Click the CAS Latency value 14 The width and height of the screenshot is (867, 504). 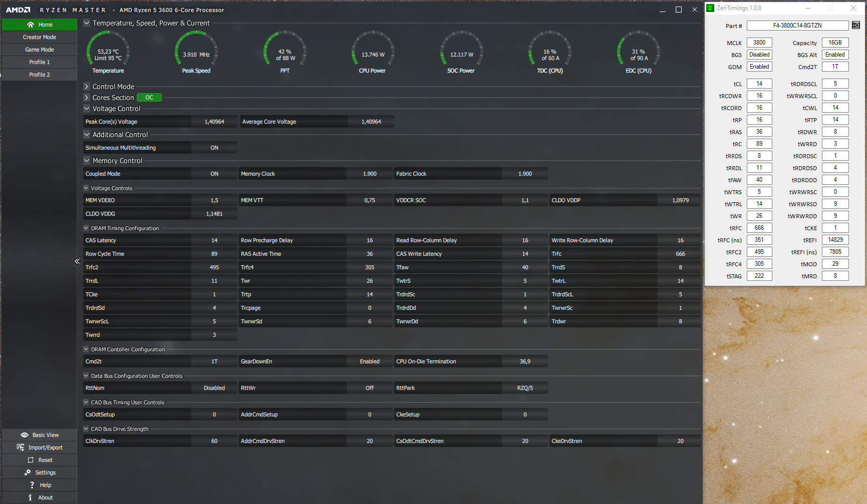214,240
